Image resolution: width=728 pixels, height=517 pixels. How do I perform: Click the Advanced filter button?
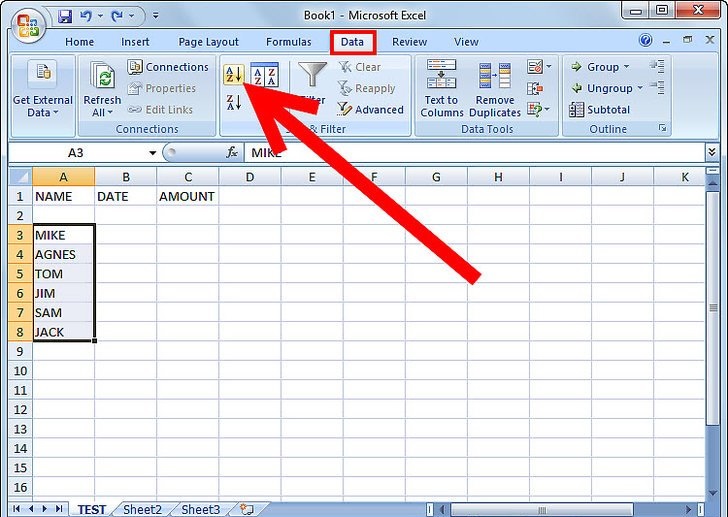[x=370, y=110]
